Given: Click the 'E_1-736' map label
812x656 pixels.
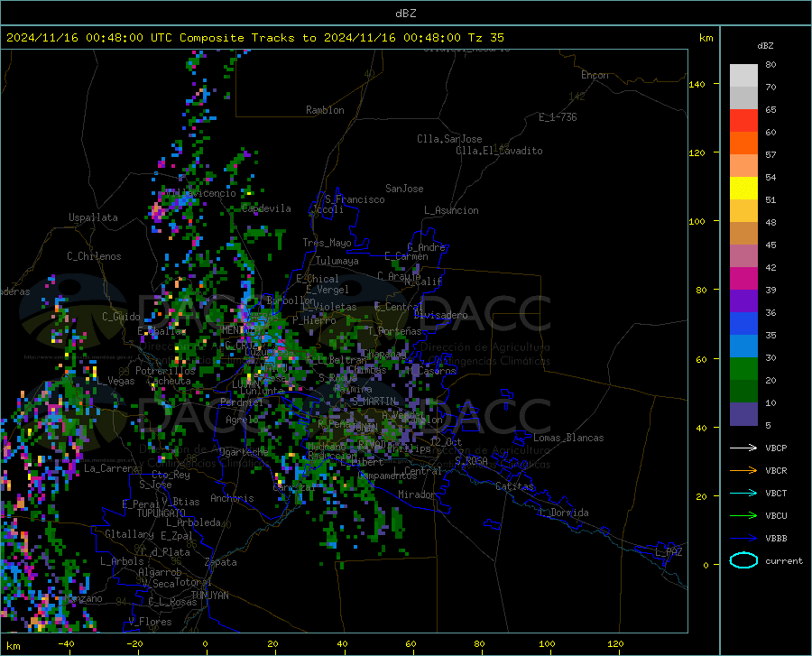Looking at the screenshot, I should [558, 117].
